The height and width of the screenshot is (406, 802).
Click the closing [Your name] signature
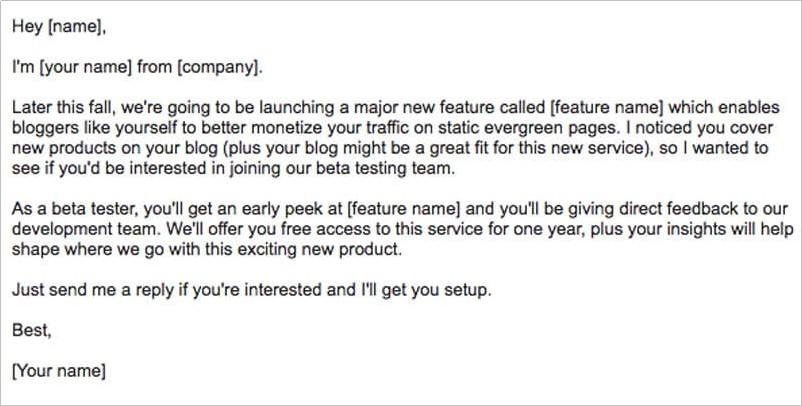(x=59, y=371)
